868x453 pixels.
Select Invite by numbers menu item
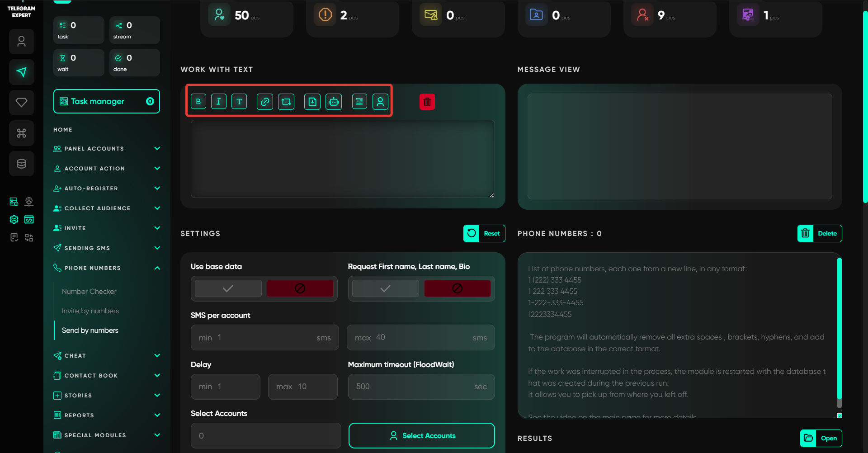click(x=90, y=311)
